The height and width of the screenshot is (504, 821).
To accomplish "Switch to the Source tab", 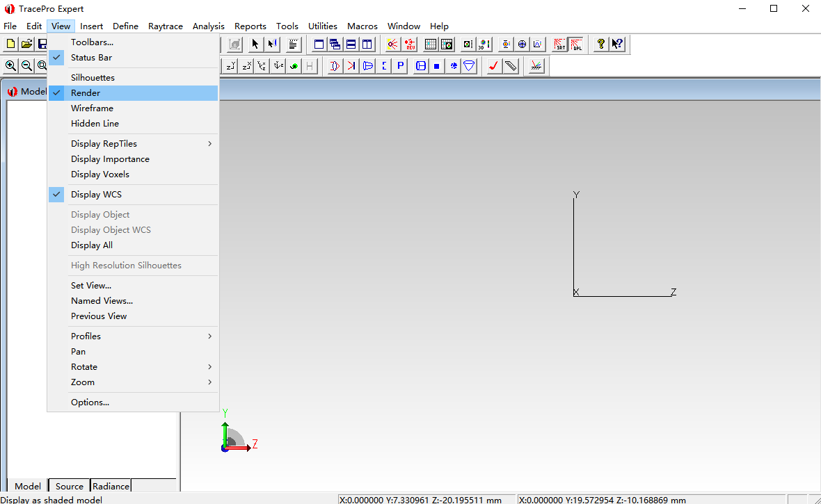I will (69, 486).
